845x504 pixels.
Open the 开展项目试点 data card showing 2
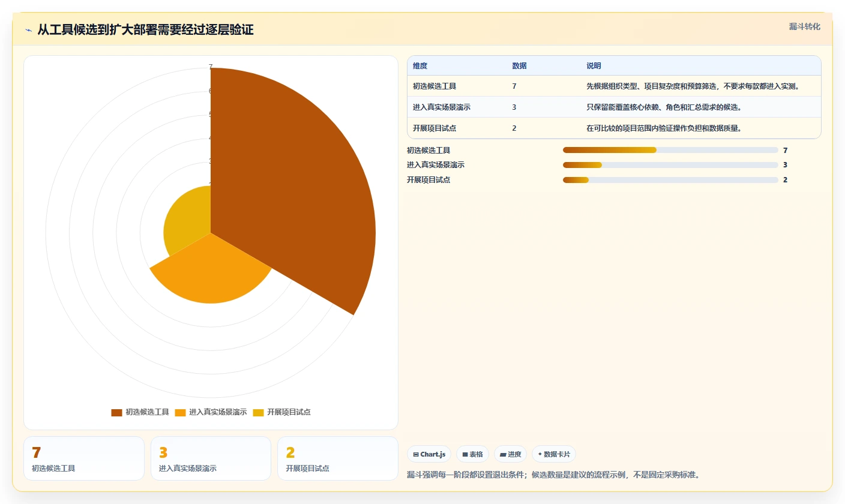tap(338, 458)
